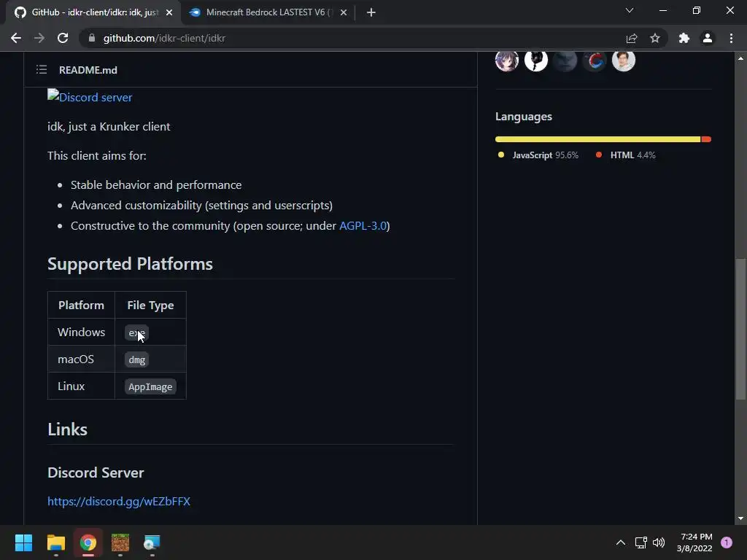The height and width of the screenshot is (560, 747).
Task: Open the volume speaker tray icon
Action: click(659, 542)
